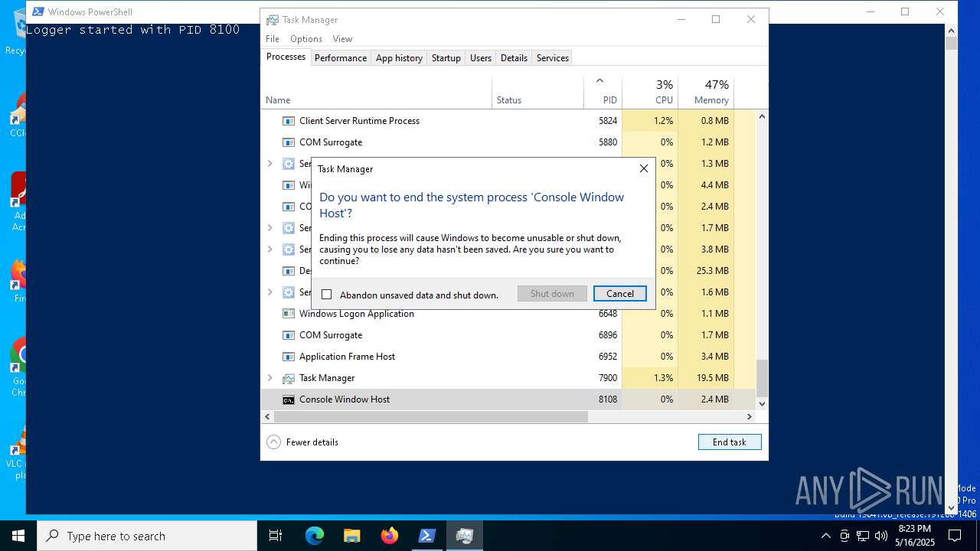Sort by CPU usage column header
Screen dimensions: 980x551
click(x=650, y=92)
